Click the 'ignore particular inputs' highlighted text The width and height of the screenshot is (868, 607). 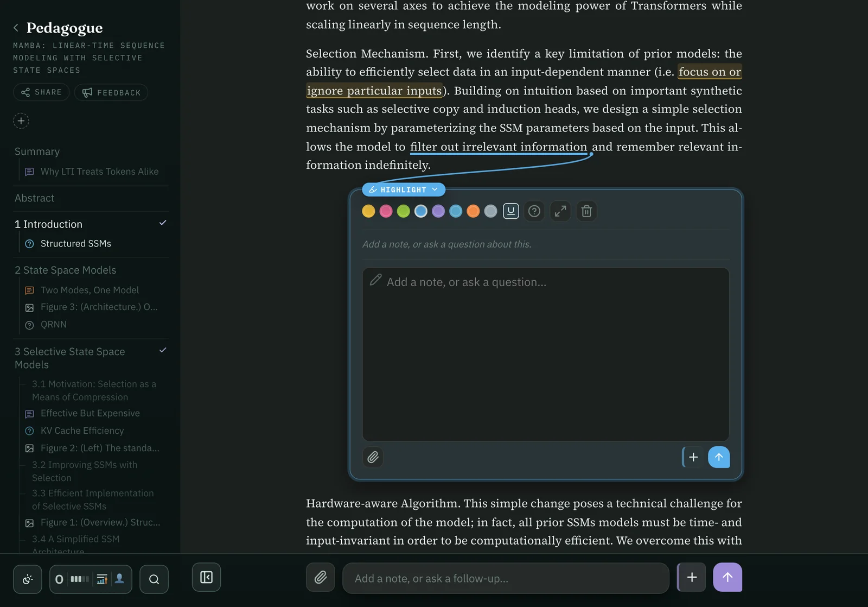click(374, 91)
